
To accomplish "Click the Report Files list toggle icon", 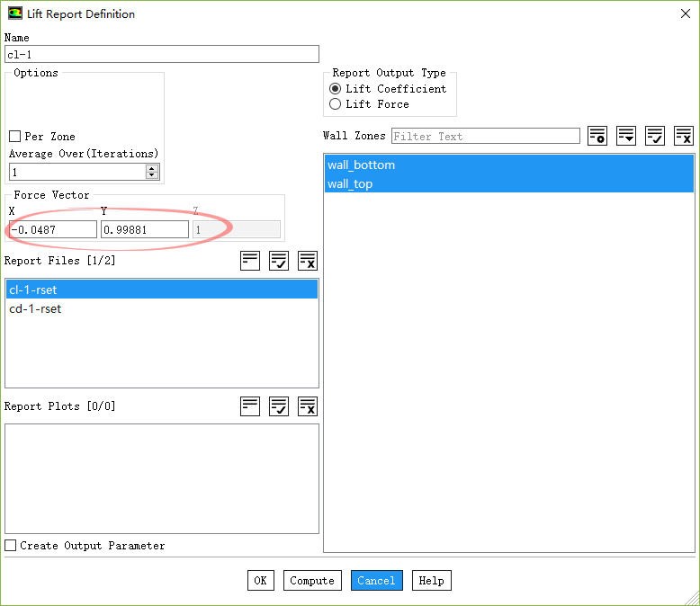I will (250, 261).
